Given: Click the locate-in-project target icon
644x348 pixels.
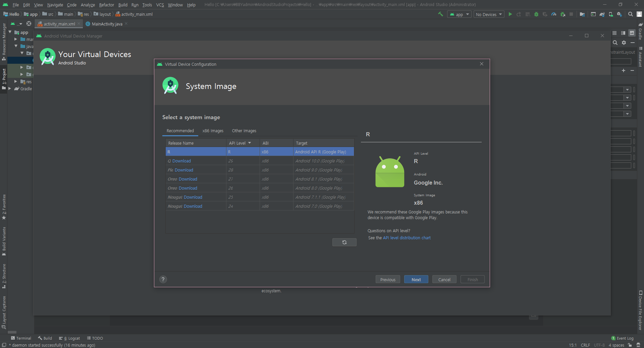Looking at the screenshot, I should coord(29,23).
